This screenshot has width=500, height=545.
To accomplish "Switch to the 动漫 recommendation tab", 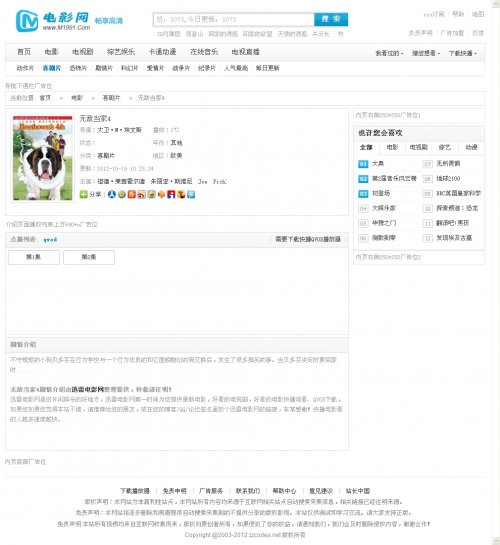I will [471, 147].
